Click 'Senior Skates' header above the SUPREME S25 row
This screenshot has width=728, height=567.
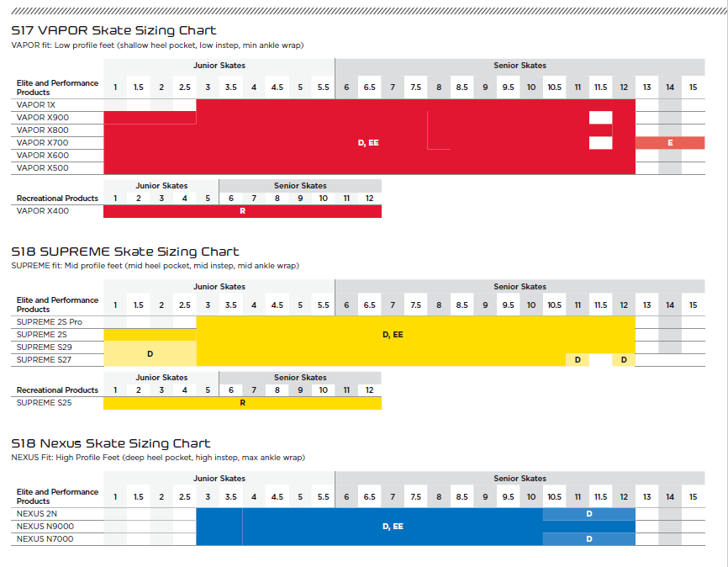300,378
